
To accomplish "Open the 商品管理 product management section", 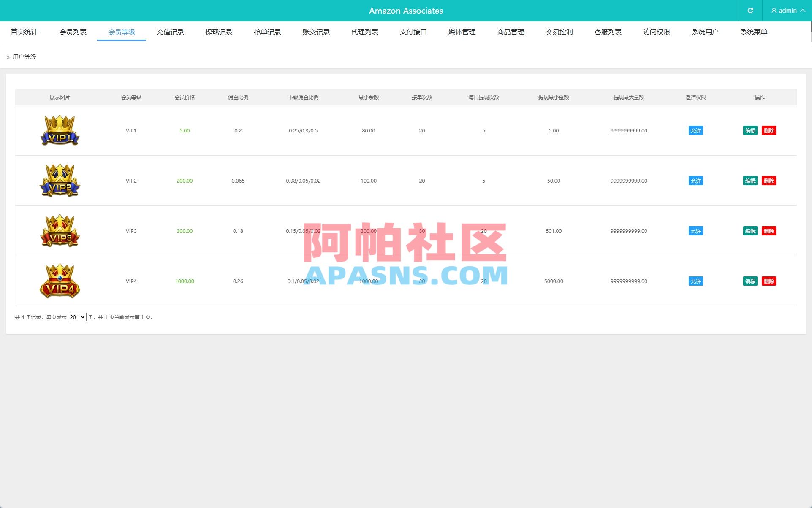I will tap(510, 32).
